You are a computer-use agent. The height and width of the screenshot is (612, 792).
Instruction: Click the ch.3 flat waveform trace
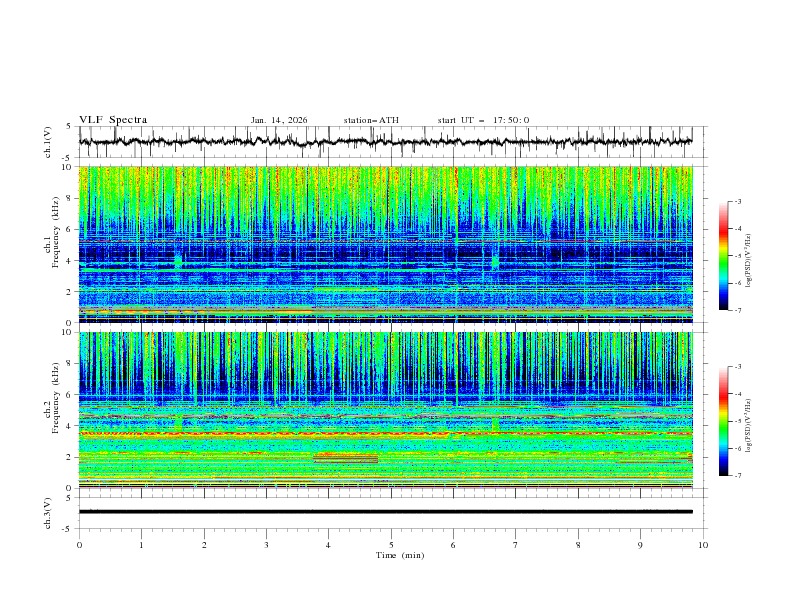pyautogui.click(x=385, y=512)
